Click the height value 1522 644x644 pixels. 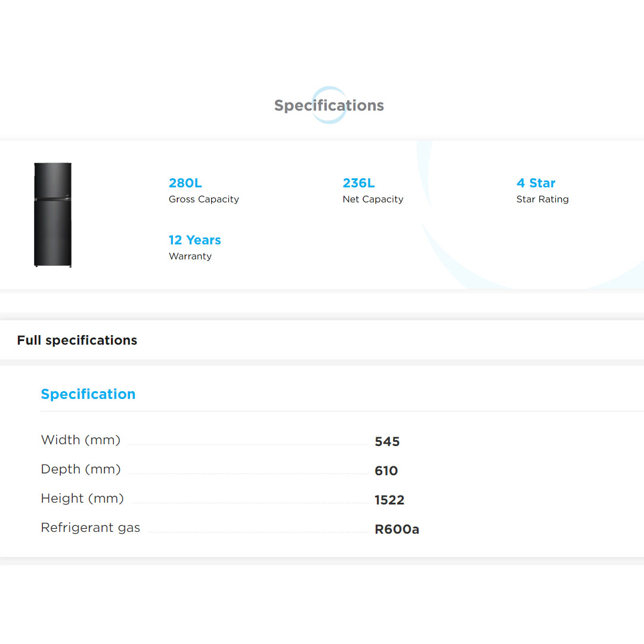pos(389,500)
